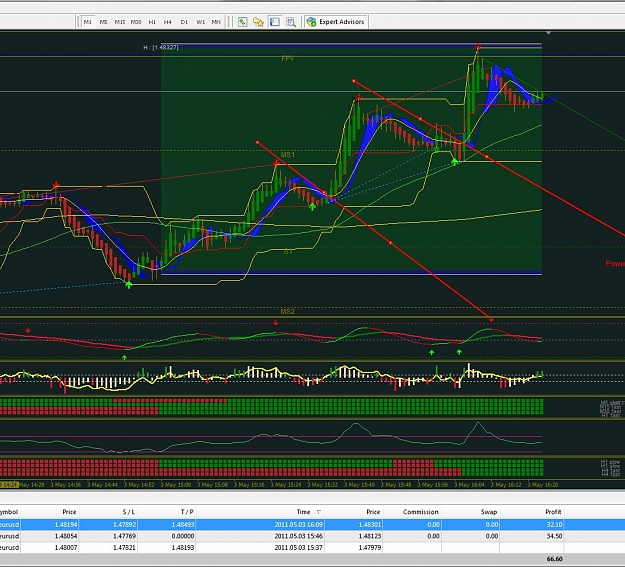Click the time cell 2011.05.03 15:37
Screen dimensions: 625x567
coord(299,547)
